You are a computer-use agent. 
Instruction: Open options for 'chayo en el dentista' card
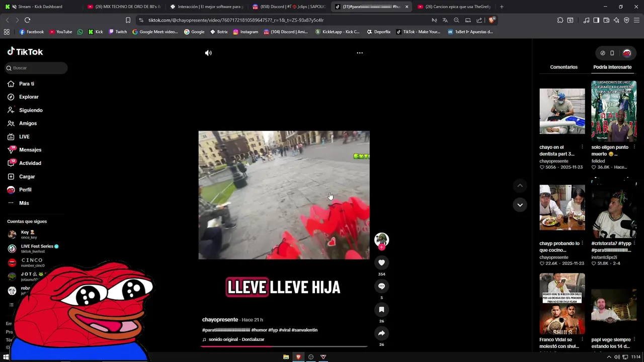coord(582,147)
